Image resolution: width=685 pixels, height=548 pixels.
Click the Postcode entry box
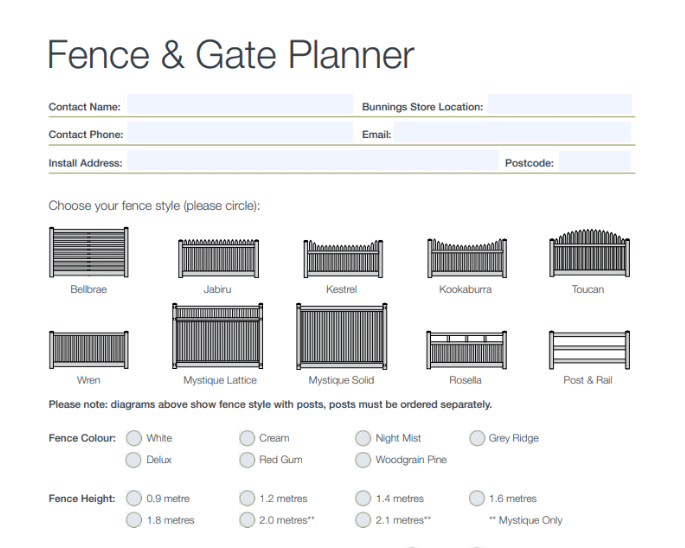coord(594,162)
